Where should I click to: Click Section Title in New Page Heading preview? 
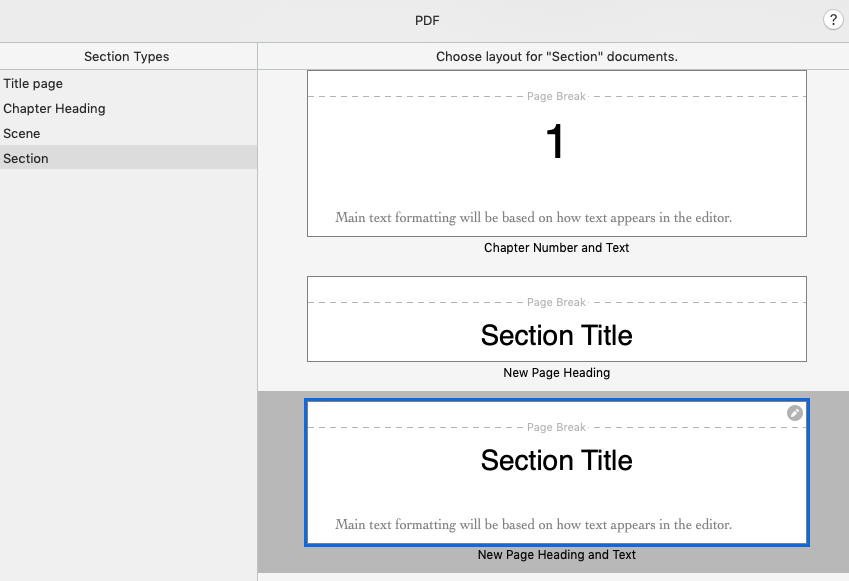point(557,335)
